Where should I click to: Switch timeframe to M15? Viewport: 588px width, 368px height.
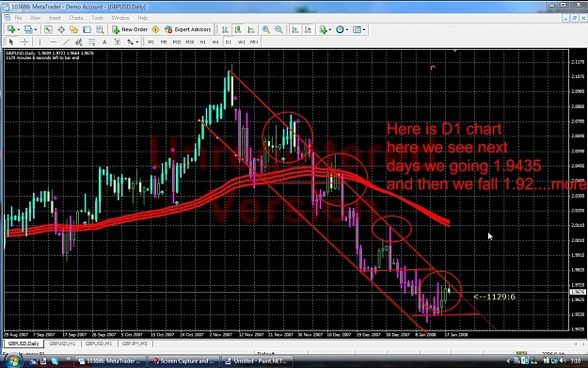(x=177, y=42)
